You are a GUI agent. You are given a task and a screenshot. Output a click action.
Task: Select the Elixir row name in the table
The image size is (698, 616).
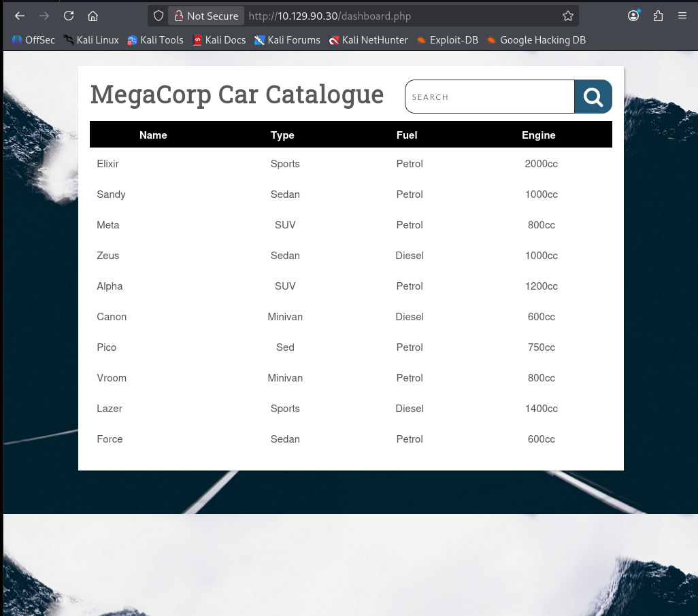pyautogui.click(x=107, y=164)
